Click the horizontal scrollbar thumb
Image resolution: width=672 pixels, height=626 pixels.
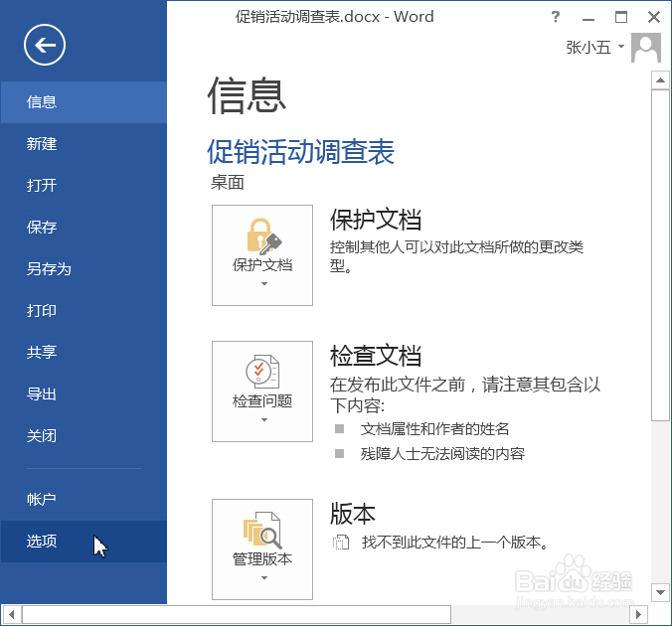pyautogui.click(x=237, y=614)
